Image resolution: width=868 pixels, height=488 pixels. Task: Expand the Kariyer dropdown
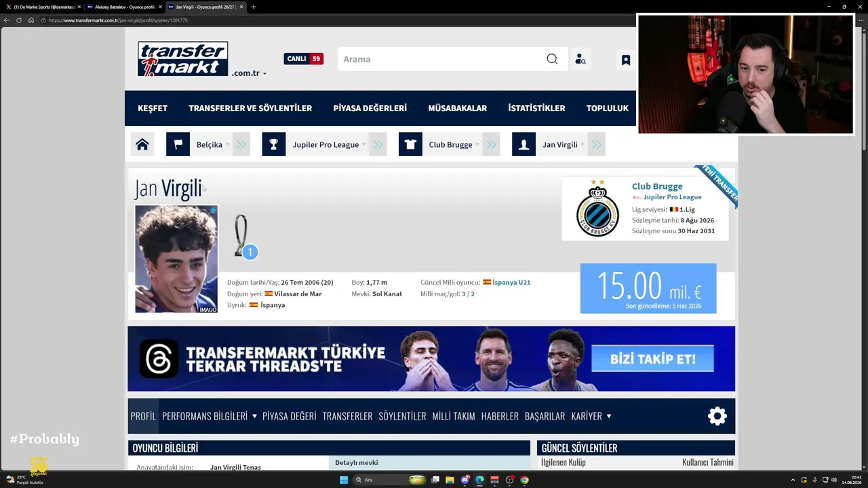click(609, 416)
